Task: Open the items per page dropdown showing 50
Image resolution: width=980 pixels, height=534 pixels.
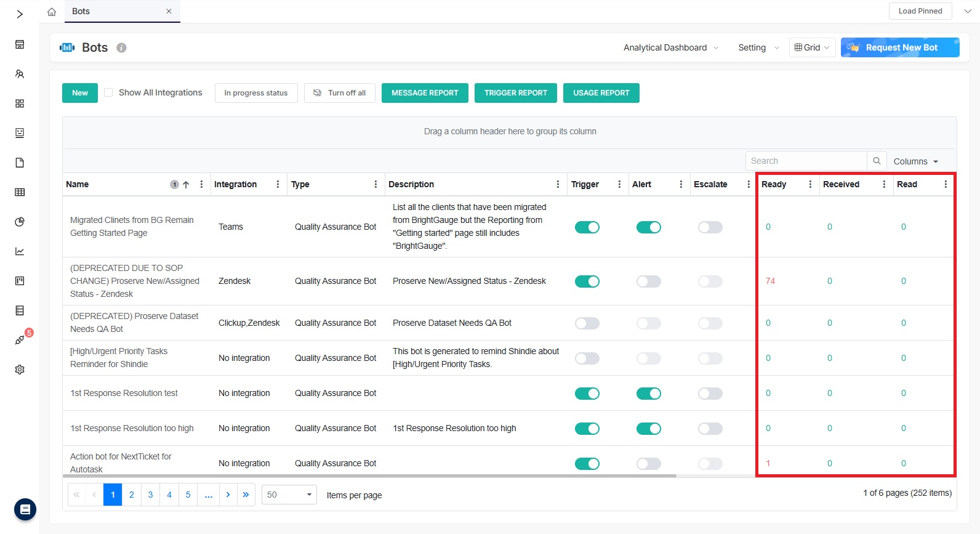Action: pos(289,495)
